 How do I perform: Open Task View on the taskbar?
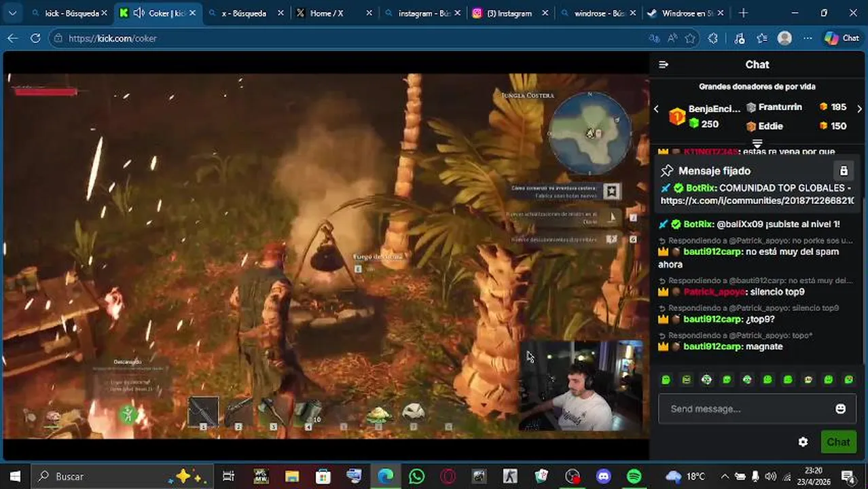tap(228, 476)
